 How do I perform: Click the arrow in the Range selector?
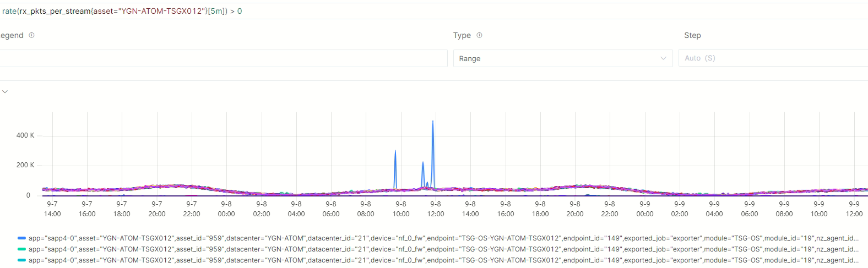click(x=663, y=58)
